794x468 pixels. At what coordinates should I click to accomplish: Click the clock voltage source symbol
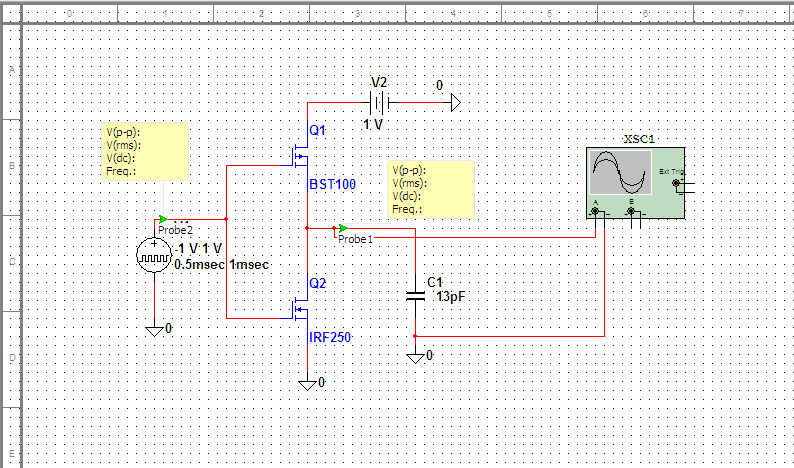click(x=154, y=255)
